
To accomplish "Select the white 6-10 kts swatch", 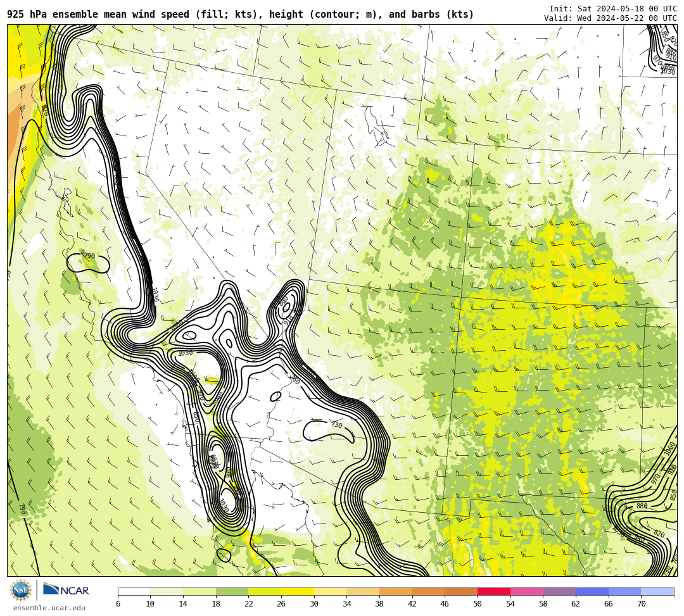I will [134, 591].
